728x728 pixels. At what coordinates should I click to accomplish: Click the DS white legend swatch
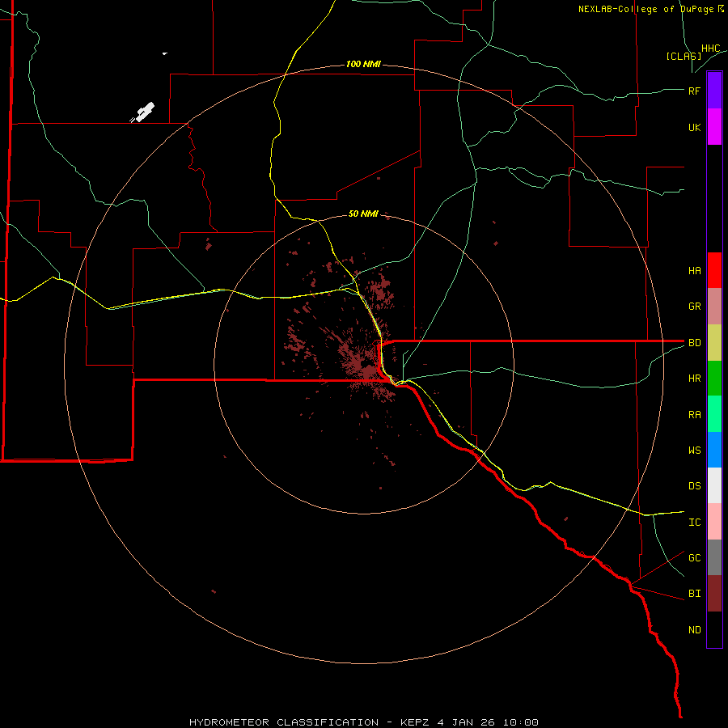(x=714, y=485)
